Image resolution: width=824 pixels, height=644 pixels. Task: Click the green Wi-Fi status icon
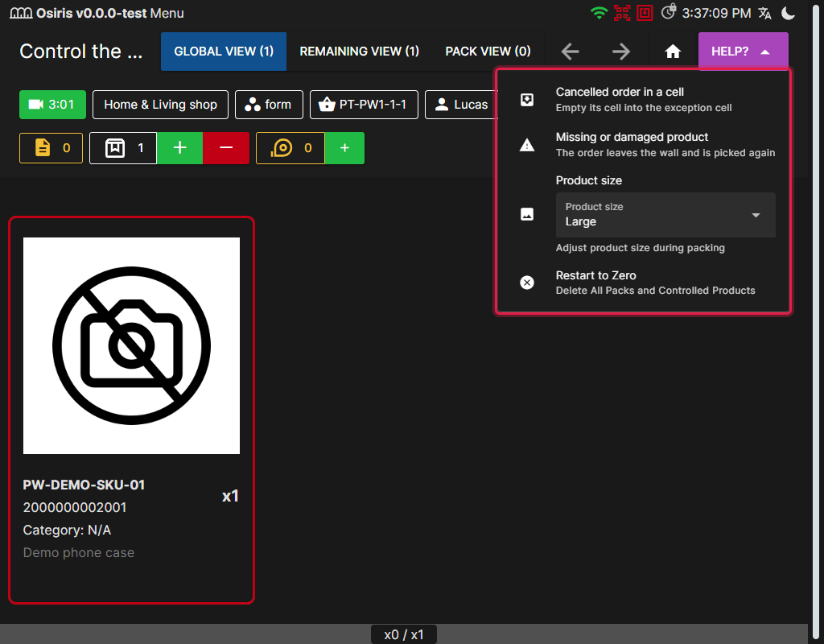(x=599, y=13)
